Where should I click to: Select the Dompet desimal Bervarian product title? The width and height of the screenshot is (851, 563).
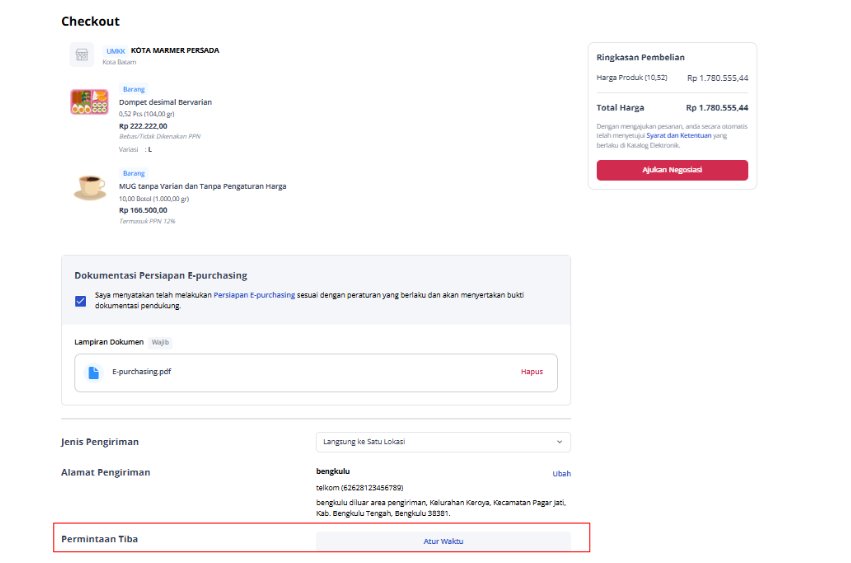tap(165, 102)
